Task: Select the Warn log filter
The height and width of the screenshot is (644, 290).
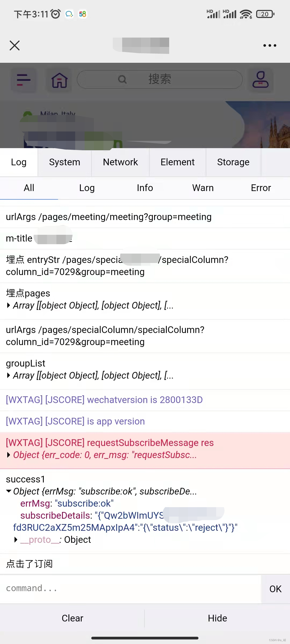Action: click(202, 188)
